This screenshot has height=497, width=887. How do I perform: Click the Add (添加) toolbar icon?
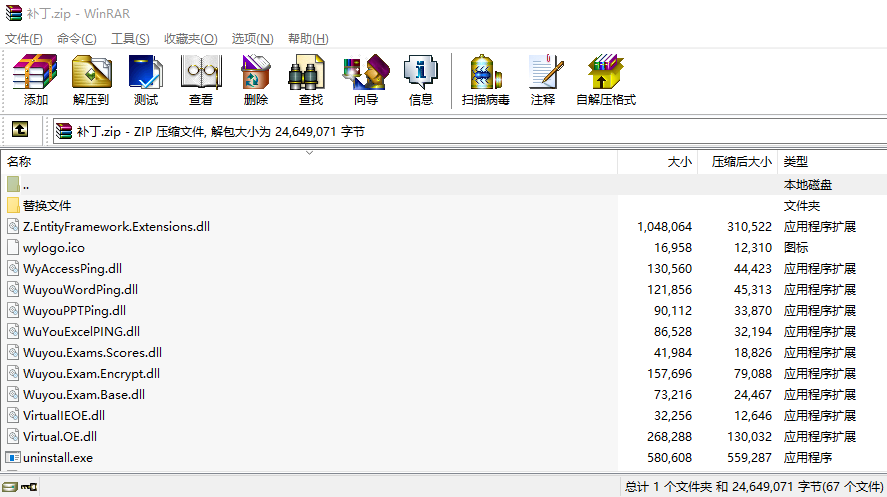pyautogui.click(x=35, y=72)
